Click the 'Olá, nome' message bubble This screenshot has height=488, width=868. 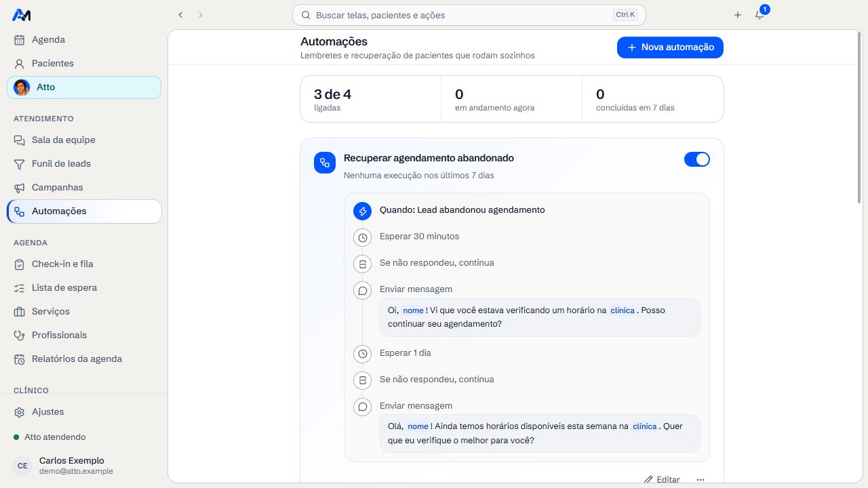[x=540, y=433]
